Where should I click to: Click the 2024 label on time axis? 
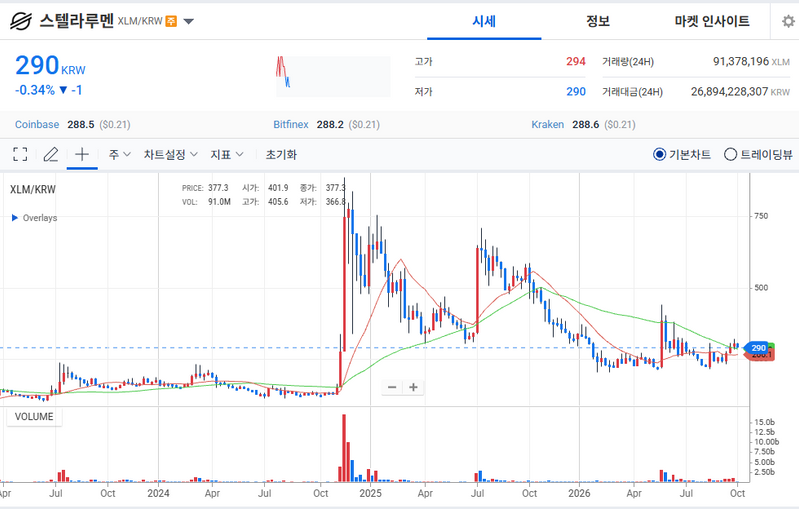(158, 493)
